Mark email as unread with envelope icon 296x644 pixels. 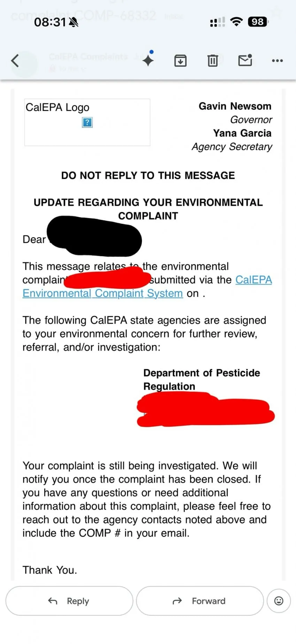click(245, 60)
